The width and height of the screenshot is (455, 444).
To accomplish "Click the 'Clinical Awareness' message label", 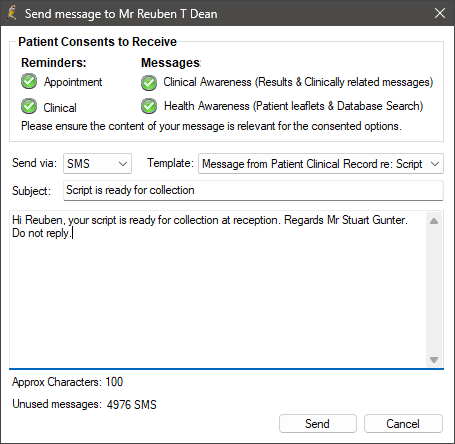I will point(298,82).
